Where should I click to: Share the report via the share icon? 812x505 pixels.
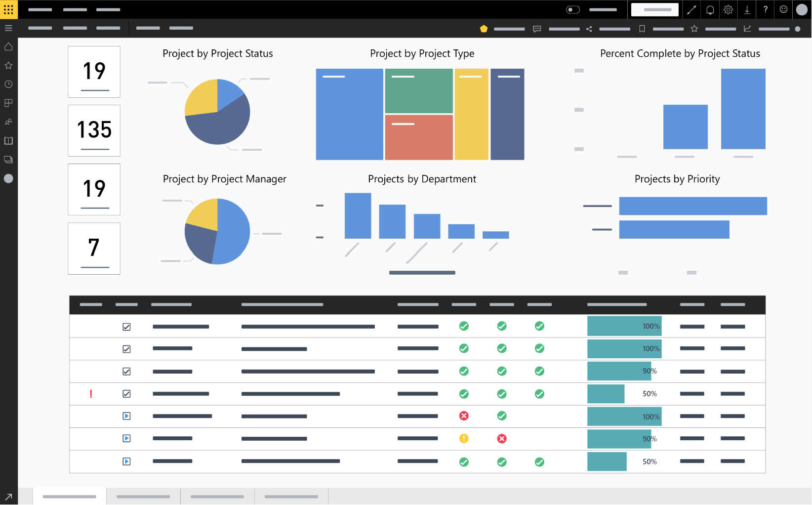pyautogui.click(x=589, y=29)
